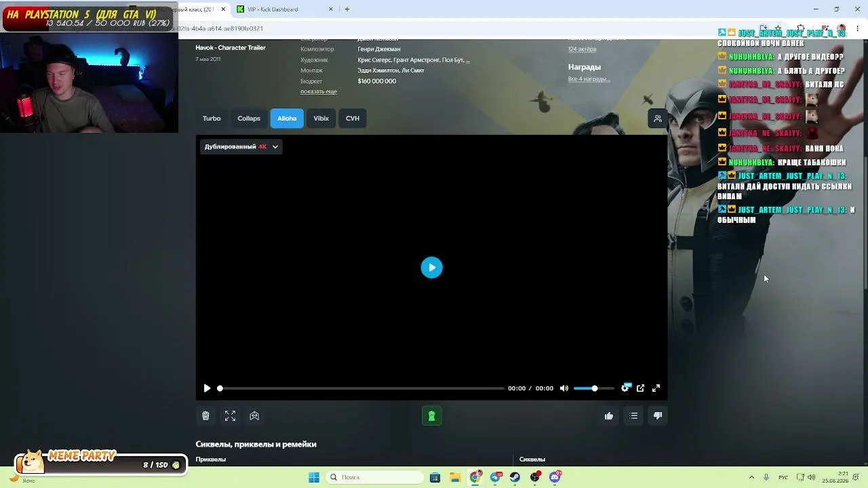Click the green keyhole button under the player
The height and width of the screenshot is (488, 868).
click(x=431, y=416)
